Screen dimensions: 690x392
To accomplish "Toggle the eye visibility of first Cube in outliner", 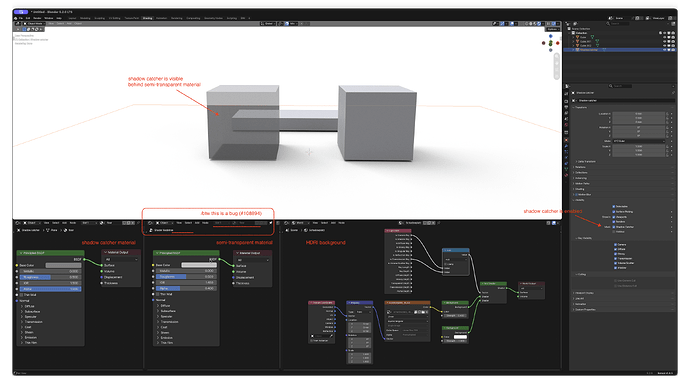I will point(664,37).
